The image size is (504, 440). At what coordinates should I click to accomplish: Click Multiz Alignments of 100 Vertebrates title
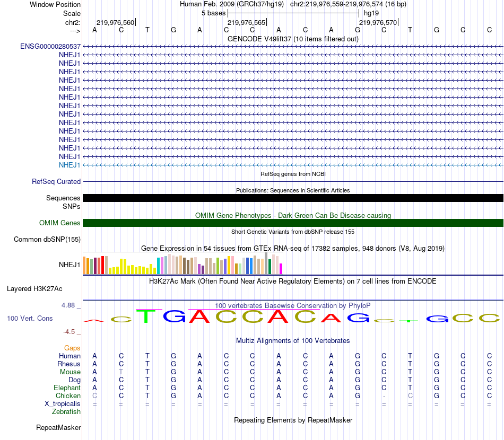[x=293, y=340]
